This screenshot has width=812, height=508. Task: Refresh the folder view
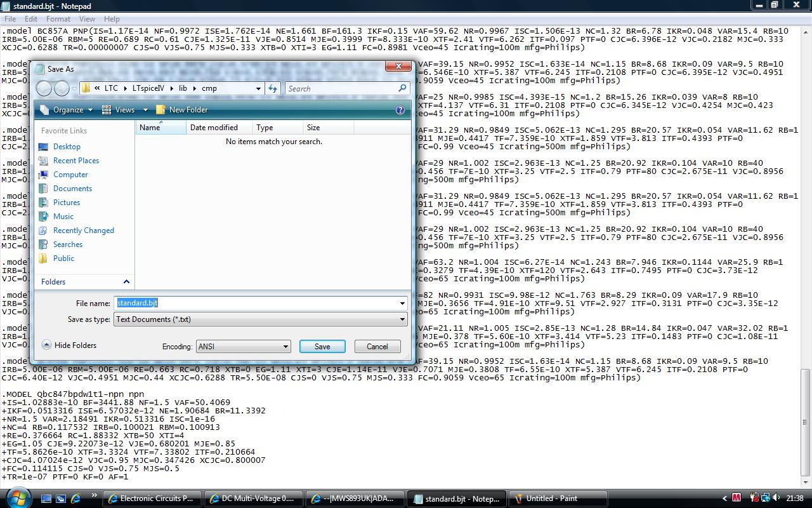coord(273,88)
